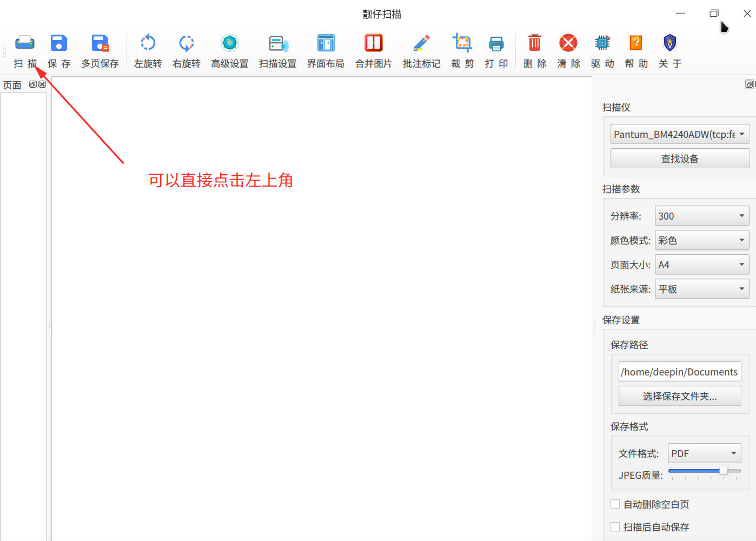Click 选择保存文件夹 button
The height and width of the screenshot is (541, 756).
[680, 396]
